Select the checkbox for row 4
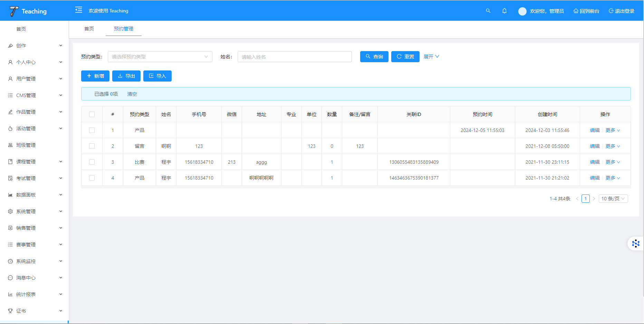 (92, 178)
